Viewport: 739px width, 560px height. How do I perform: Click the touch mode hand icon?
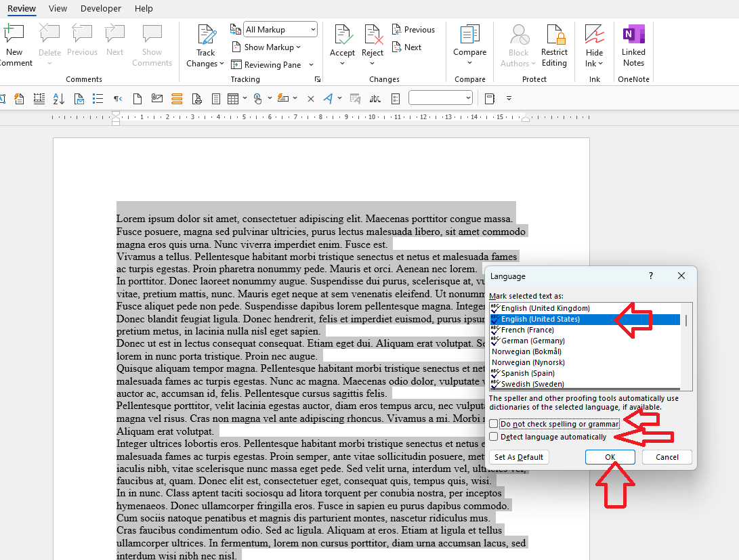tap(257, 98)
